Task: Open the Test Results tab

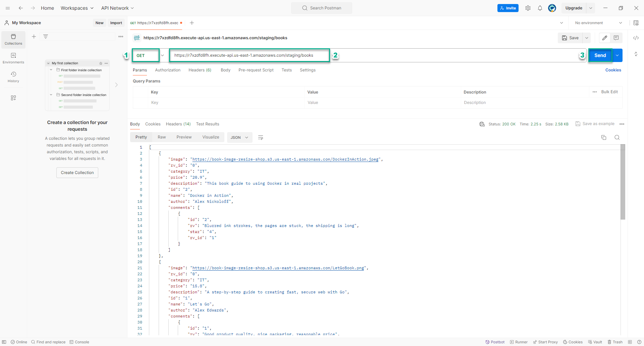Action: (x=208, y=124)
